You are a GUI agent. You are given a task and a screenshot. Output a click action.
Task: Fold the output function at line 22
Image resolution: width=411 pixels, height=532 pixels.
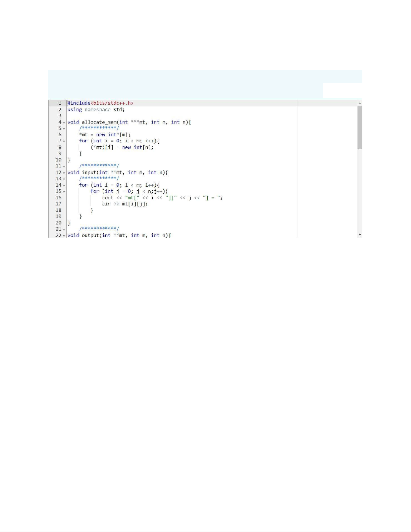click(64, 236)
